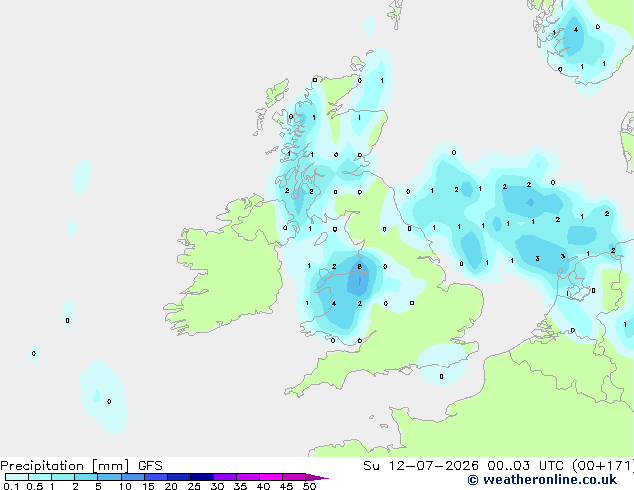Click the '0.1' legend scale label

coord(11,486)
